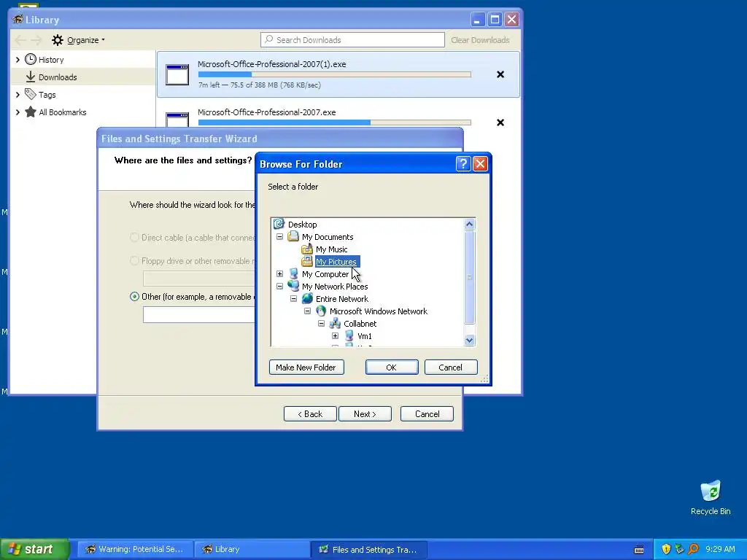Screen dimensions: 747x560
Task: Select Collabnet in the folder tree
Action: coord(360,323)
